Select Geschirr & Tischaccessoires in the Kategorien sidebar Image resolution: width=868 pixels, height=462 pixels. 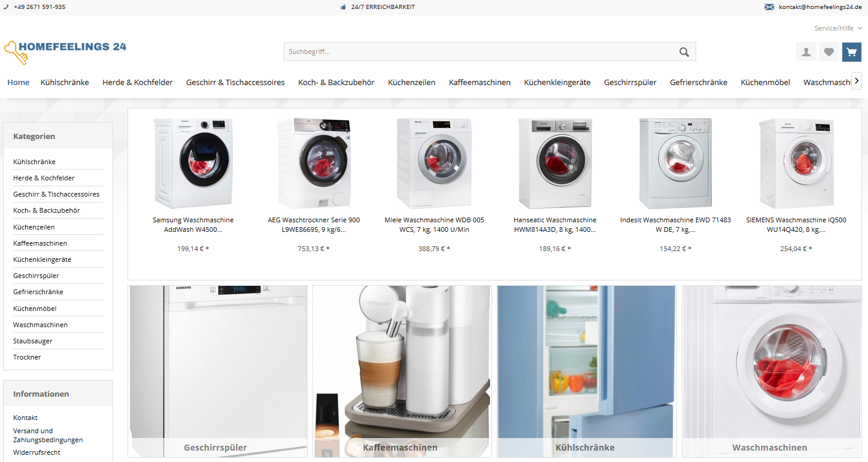coord(58,194)
